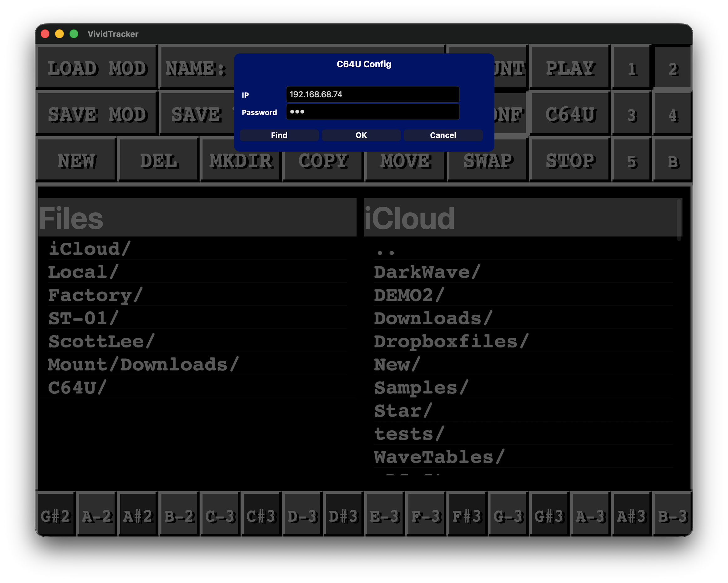Click the SAVE MOD button

click(97, 114)
